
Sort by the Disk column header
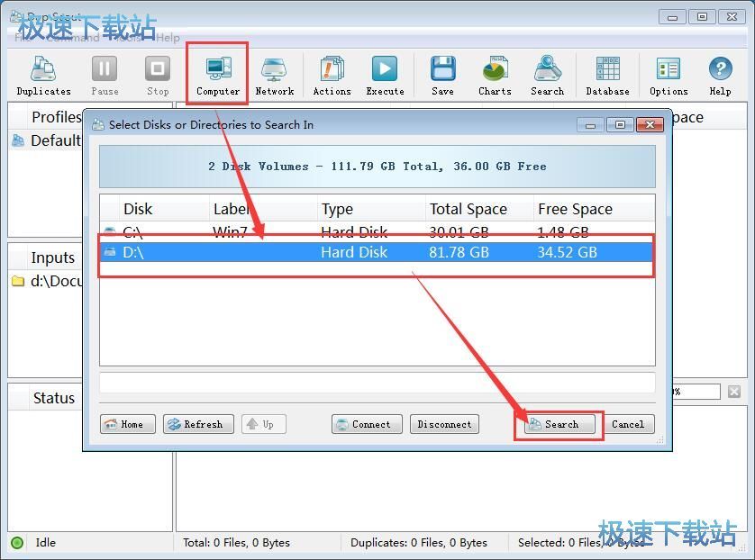(x=164, y=209)
